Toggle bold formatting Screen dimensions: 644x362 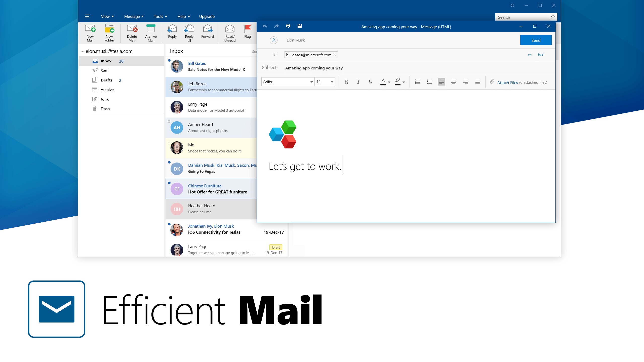pos(346,82)
